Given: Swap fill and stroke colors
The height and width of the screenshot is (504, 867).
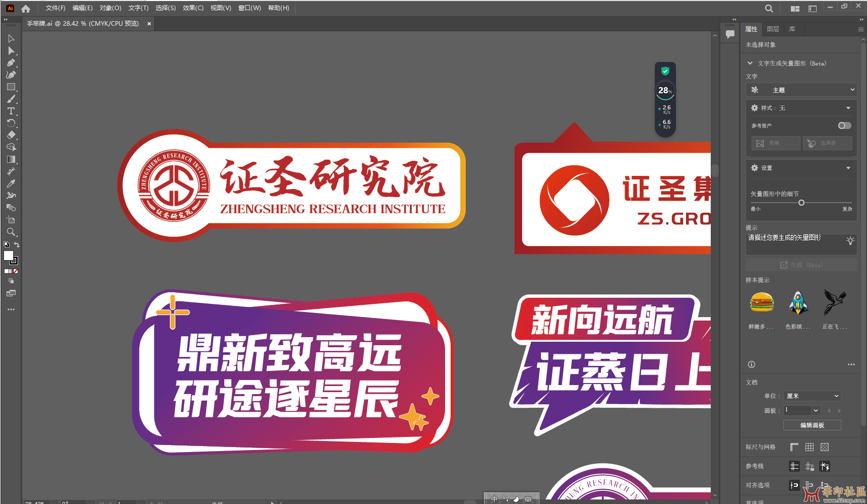Looking at the screenshot, I should [17, 245].
